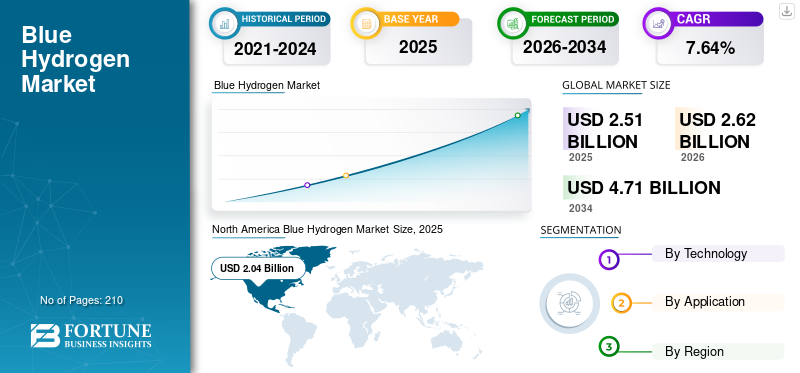Click the download icon in top-right corner
This screenshot has height=373, width=800.
pyautogui.click(x=787, y=11)
